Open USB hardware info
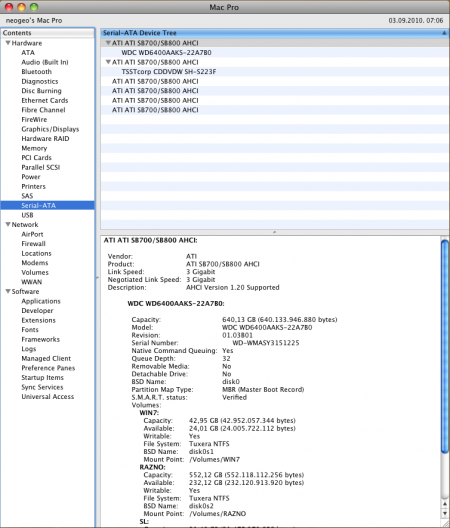Viewport: 450px width, 528px height. [27, 215]
